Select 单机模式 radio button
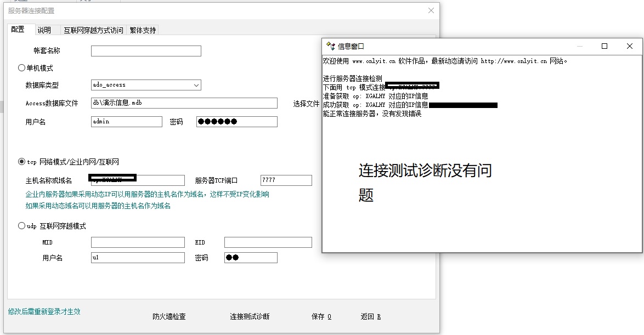 22,68
